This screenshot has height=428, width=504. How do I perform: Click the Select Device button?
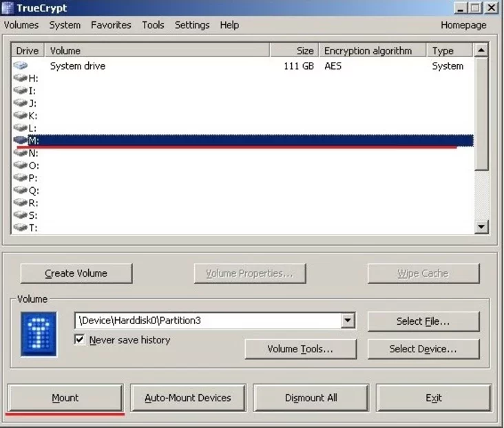pos(423,349)
